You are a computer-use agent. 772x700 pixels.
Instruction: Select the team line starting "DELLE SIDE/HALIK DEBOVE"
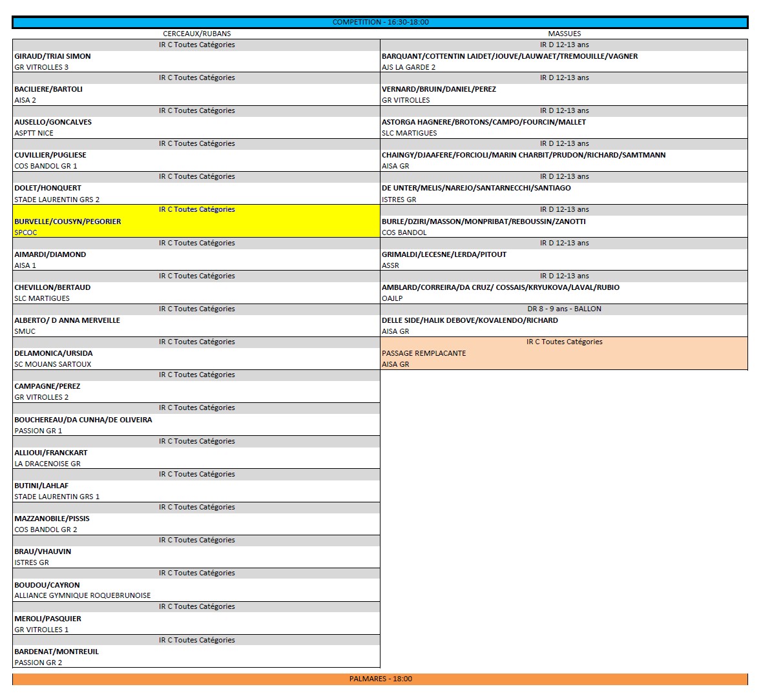[x=470, y=320]
